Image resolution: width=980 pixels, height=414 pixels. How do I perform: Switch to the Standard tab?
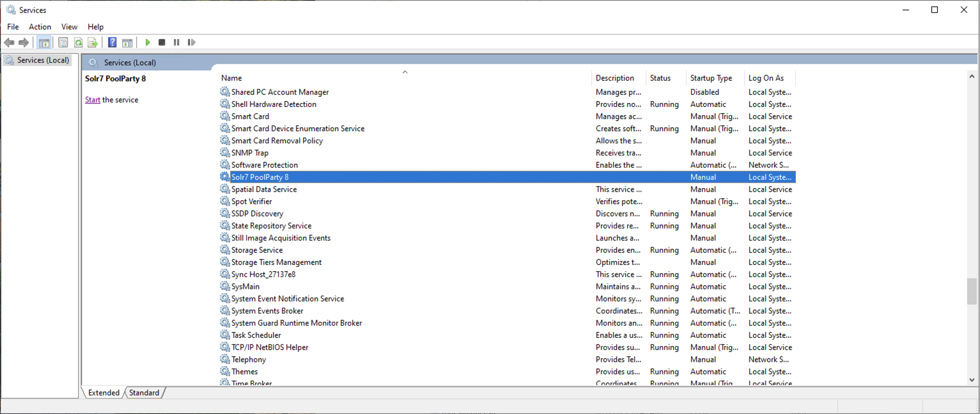point(144,393)
